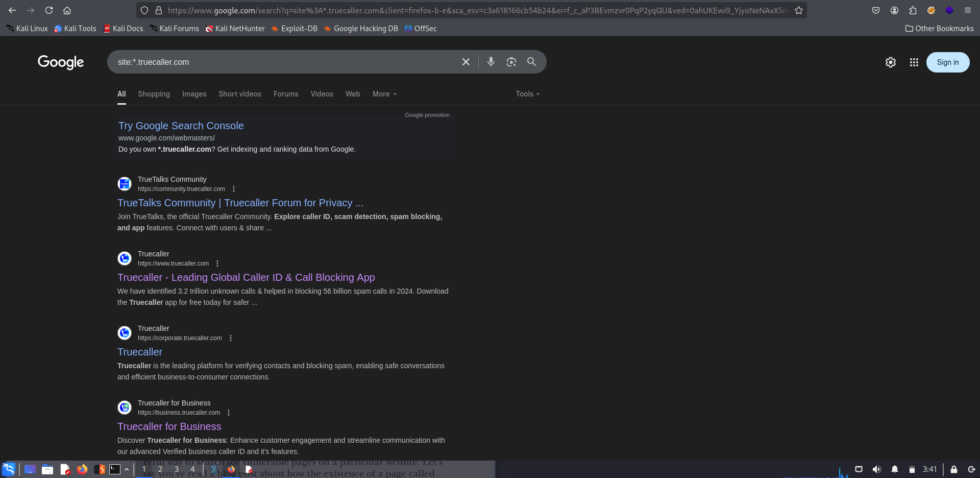Open the orange extension icon in toolbar
980x478 pixels.
click(x=931, y=10)
